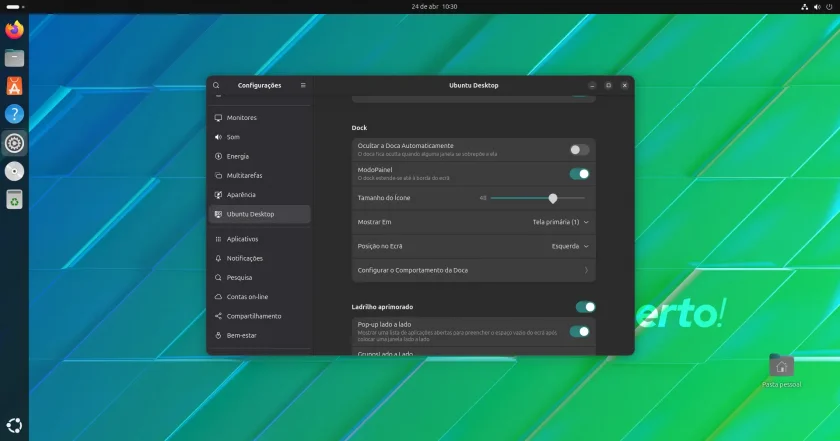Click the Aplicativos grid icon
Screen dimensions: 840x441
(218, 239)
